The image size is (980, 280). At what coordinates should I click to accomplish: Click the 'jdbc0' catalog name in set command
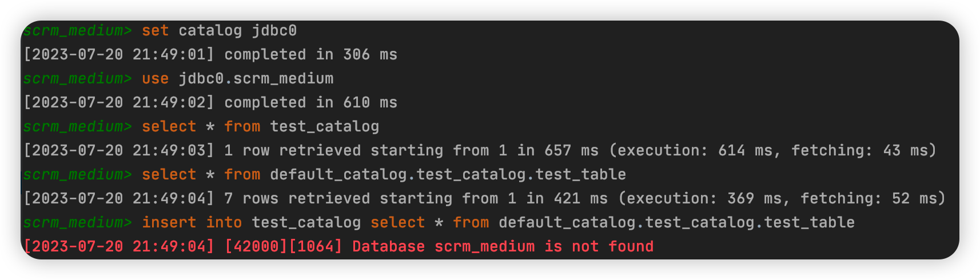pos(274,30)
